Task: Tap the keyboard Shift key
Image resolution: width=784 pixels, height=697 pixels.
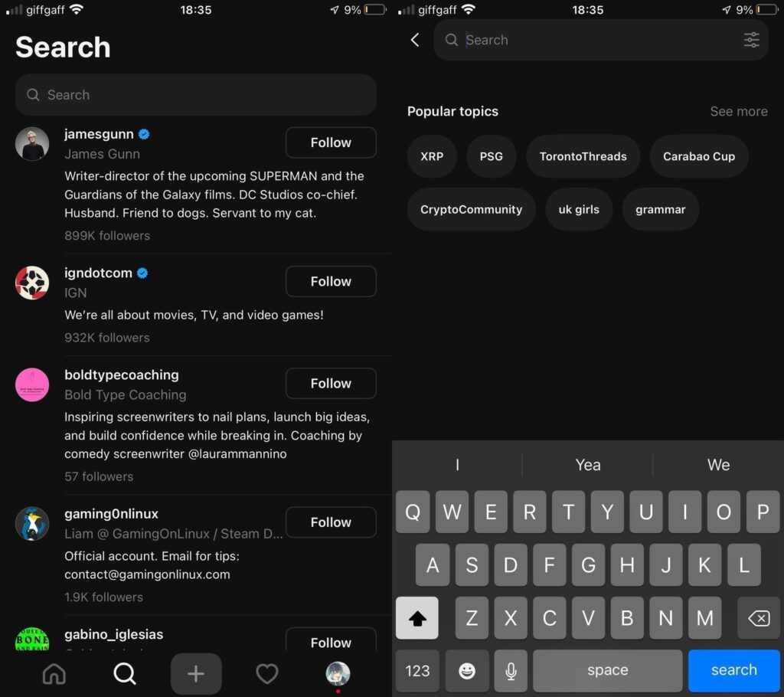Action: (x=417, y=618)
